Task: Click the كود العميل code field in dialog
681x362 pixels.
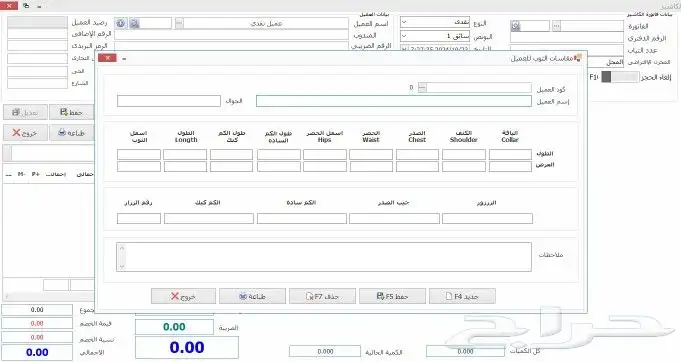Action: [x=479, y=88]
